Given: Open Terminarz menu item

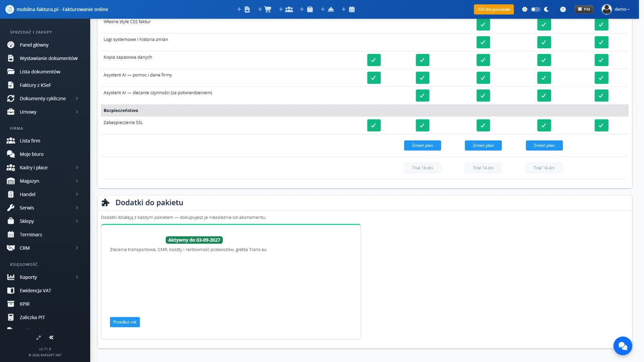Looking at the screenshot, I should 31,234.
